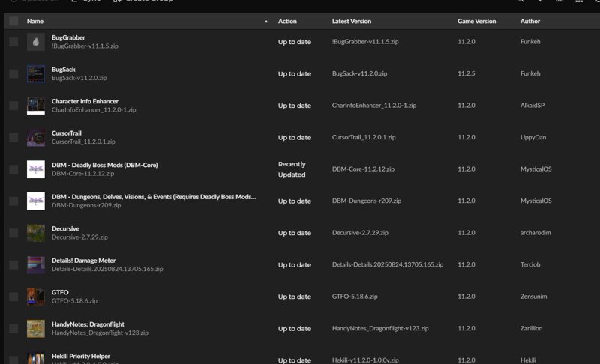Viewport: 600px width, 364px height.
Task: Sort by the Author column header
Action: (530, 22)
